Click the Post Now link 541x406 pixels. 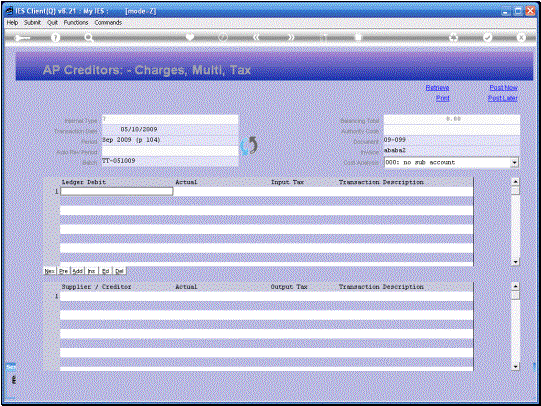click(503, 88)
